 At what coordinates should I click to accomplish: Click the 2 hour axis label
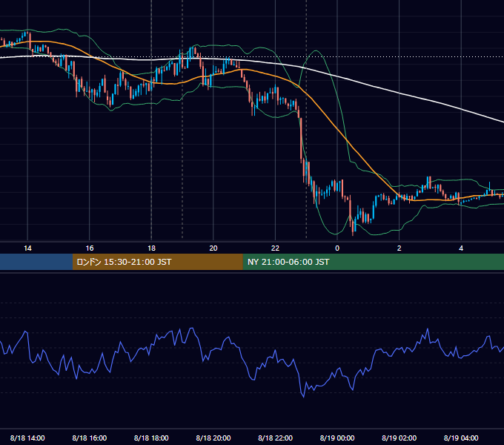[399, 248]
